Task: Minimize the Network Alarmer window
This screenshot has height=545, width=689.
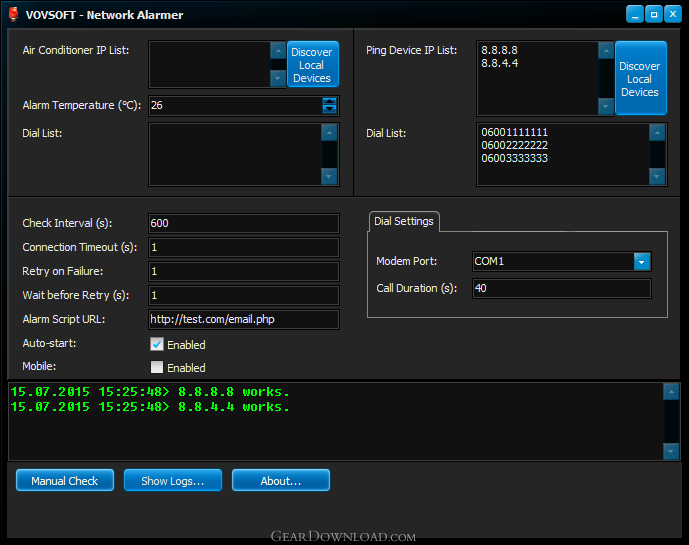Action: point(635,15)
